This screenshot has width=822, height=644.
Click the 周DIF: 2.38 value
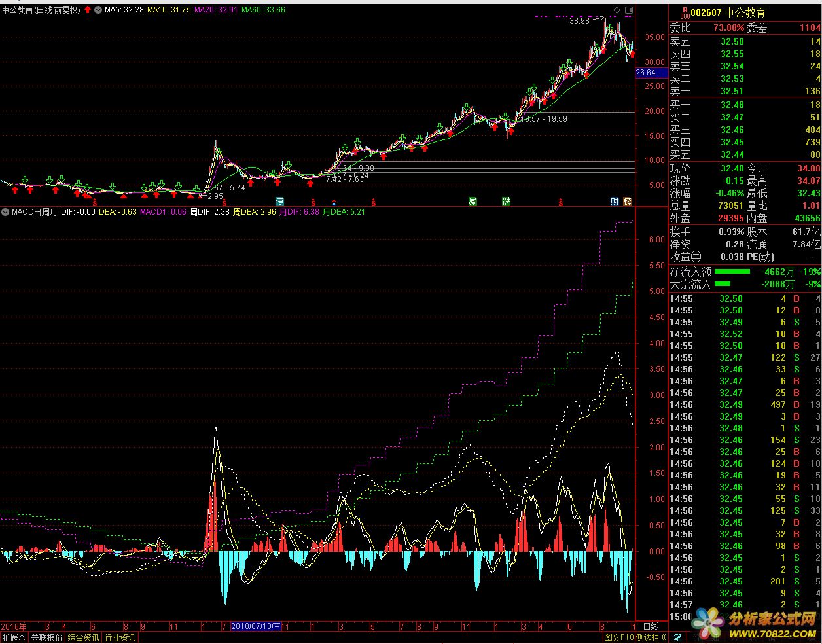click(209, 212)
